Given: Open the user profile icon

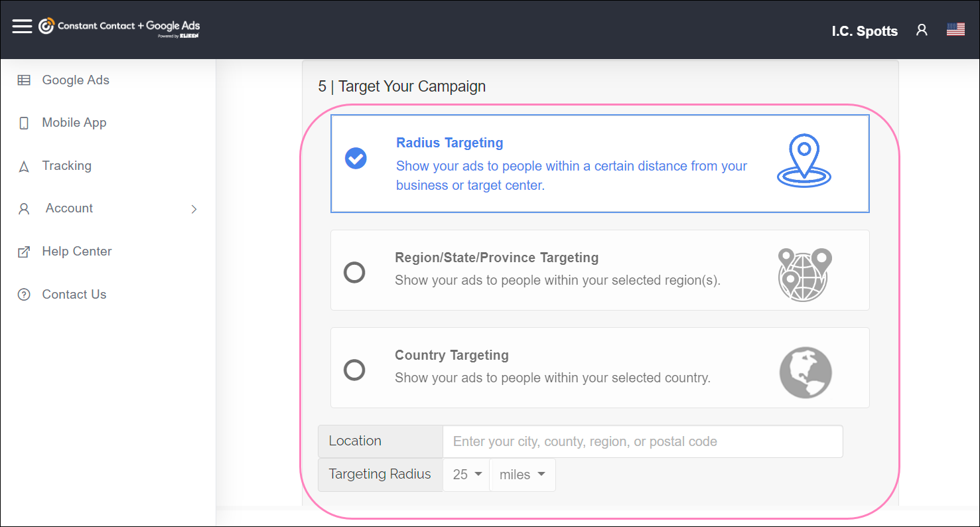Looking at the screenshot, I should point(922,30).
